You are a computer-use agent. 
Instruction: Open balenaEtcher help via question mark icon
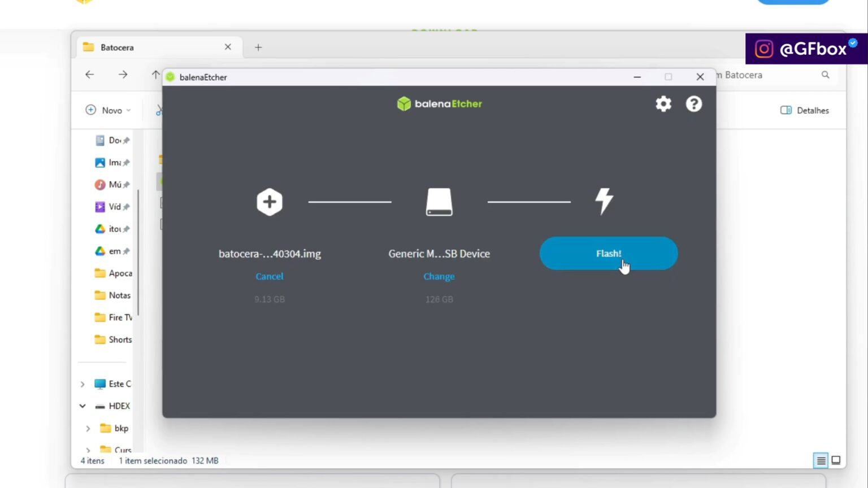tap(694, 104)
